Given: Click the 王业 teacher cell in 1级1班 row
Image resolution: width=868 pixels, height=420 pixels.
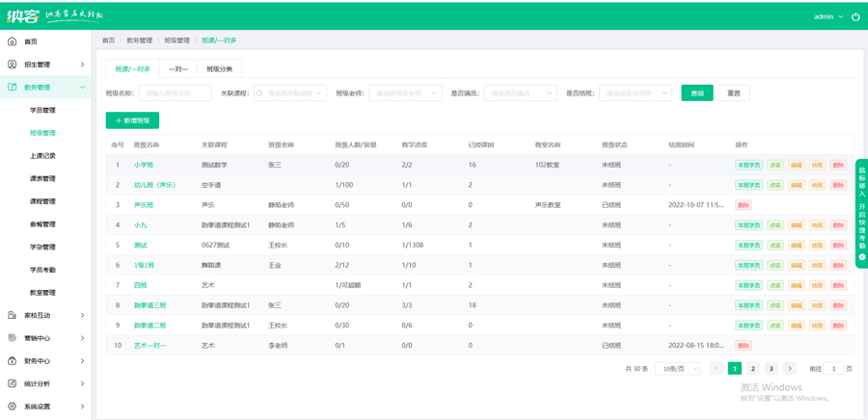Looking at the screenshot, I should click(x=275, y=265).
